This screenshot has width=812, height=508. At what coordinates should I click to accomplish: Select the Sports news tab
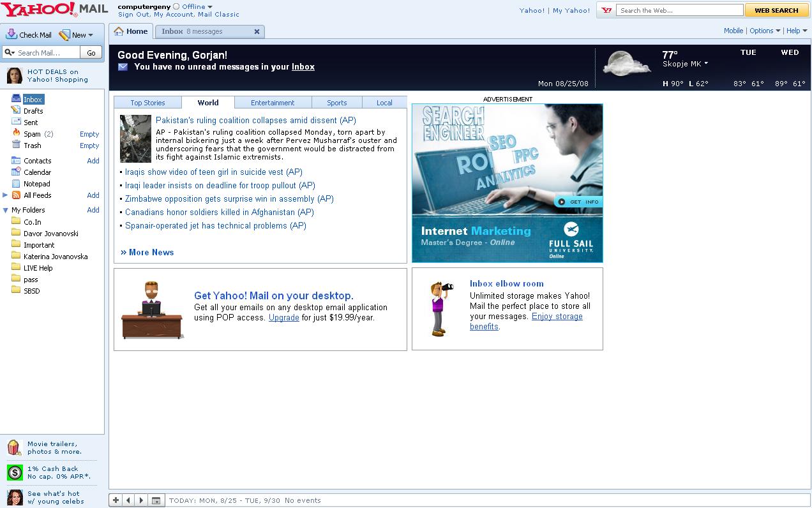pos(337,103)
